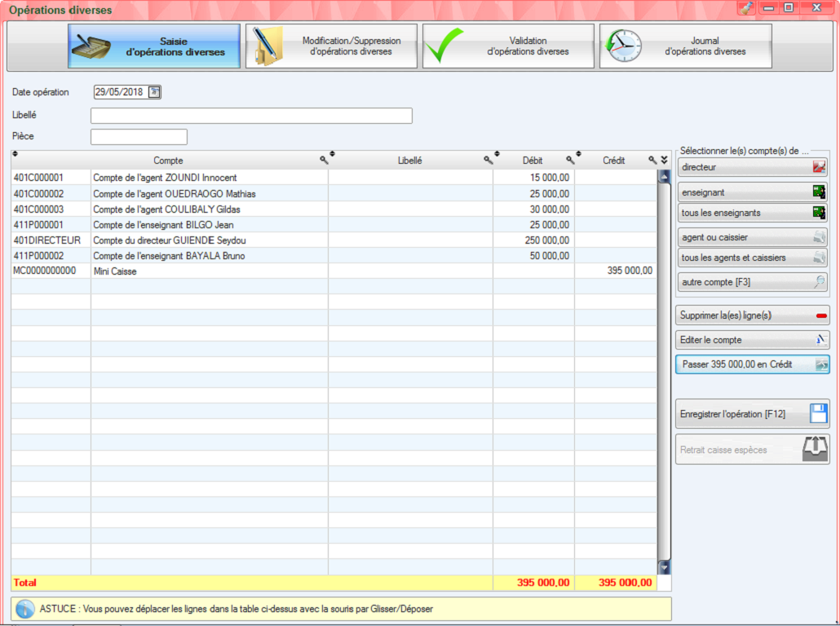Select Compte de l'enseignant BAYALA Bruno cell
Viewport: 840px width, 626px height.
(x=209, y=255)
